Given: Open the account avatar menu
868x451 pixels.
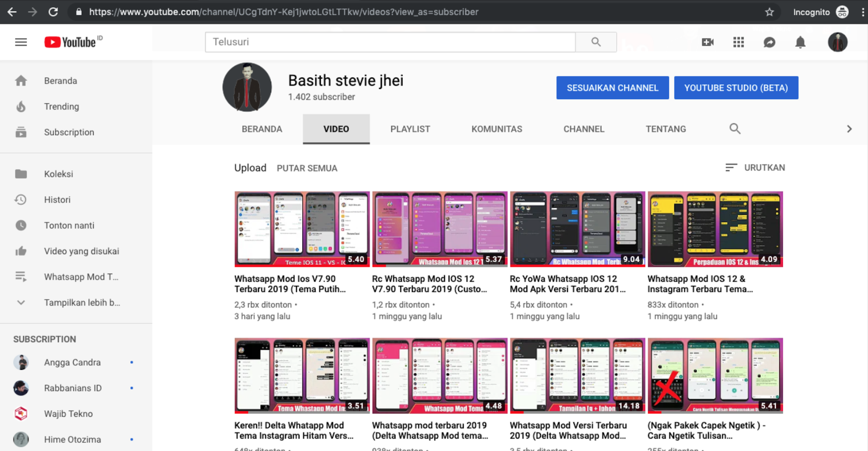Looking at the screenshot, I should pos(837,42).
